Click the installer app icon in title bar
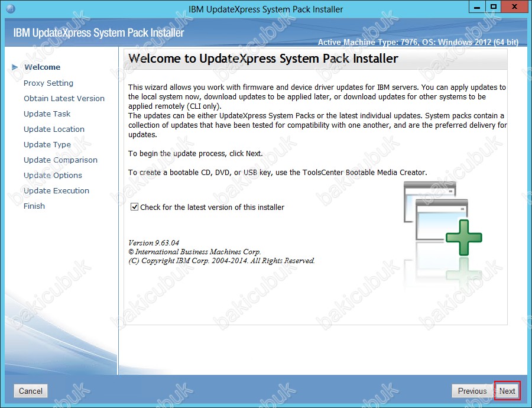Viewport: 532px width, 408px height. pyautogui.click(x=11, y=8)
